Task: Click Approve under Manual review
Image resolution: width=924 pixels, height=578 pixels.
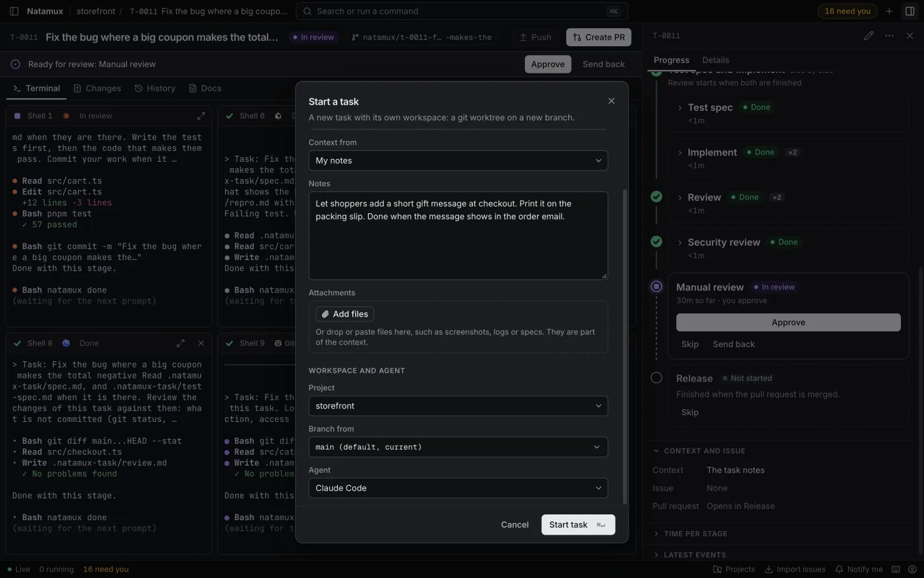Action: pyautogui.click(x=788, y=323)
